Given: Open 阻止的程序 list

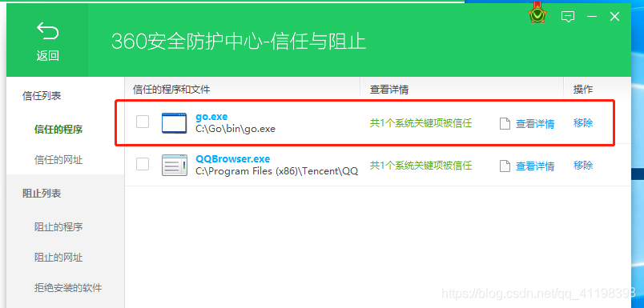Looking at the screenshot, I should (58, 226).
